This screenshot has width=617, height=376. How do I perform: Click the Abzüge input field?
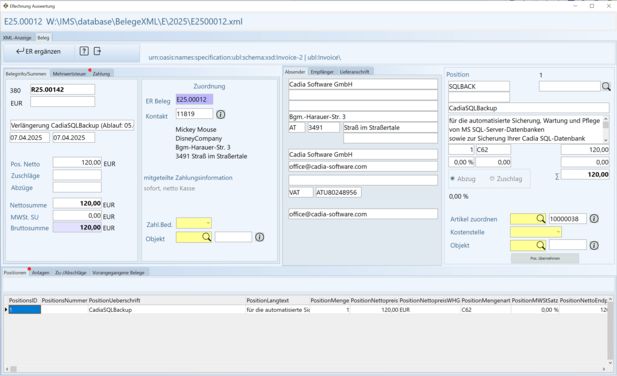coord(77,187)
